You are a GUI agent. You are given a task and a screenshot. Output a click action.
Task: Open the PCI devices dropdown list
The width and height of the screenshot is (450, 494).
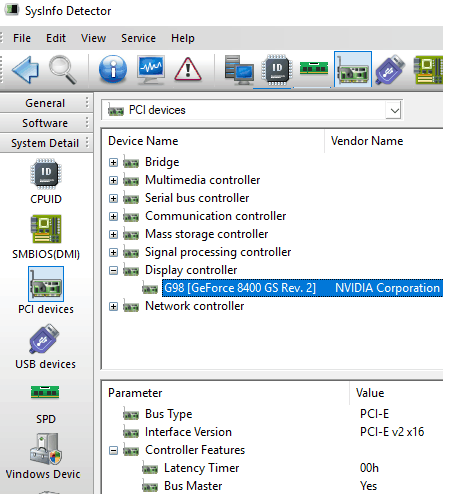click(x=395, y=110)
